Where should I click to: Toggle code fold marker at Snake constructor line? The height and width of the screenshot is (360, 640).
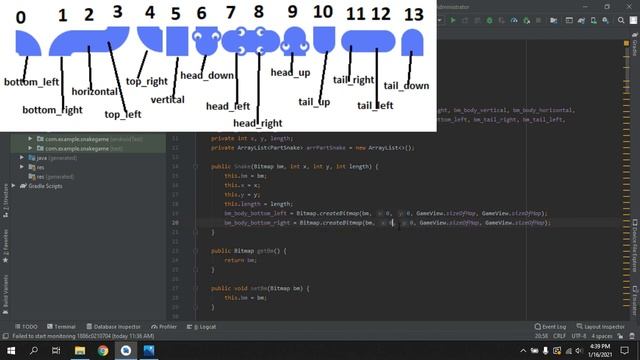click(x=196, y=166)
